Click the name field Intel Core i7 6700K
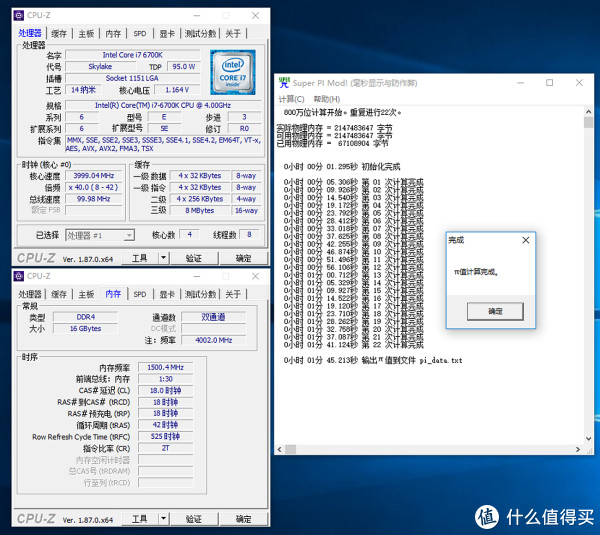This screenshot has height=535, width=600. 132,55
